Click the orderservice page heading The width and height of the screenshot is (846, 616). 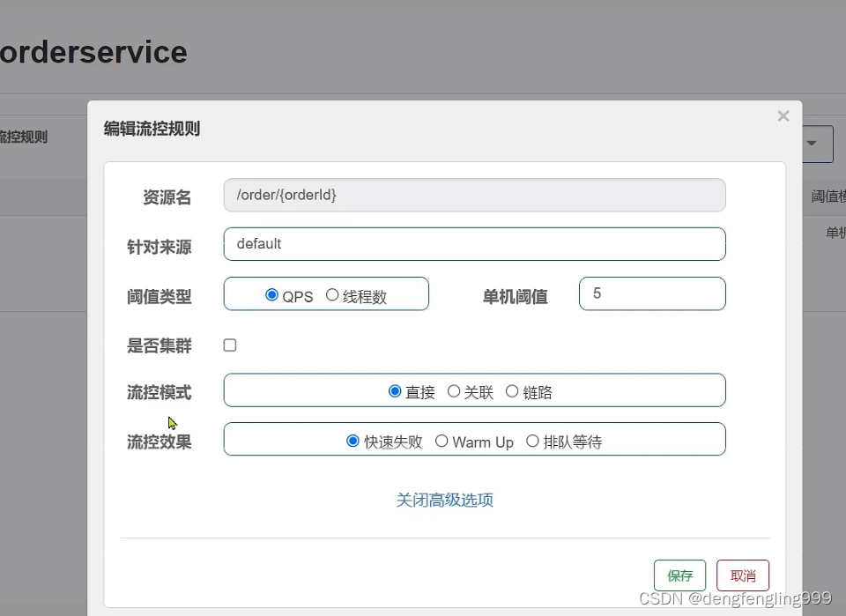(93, 52)
